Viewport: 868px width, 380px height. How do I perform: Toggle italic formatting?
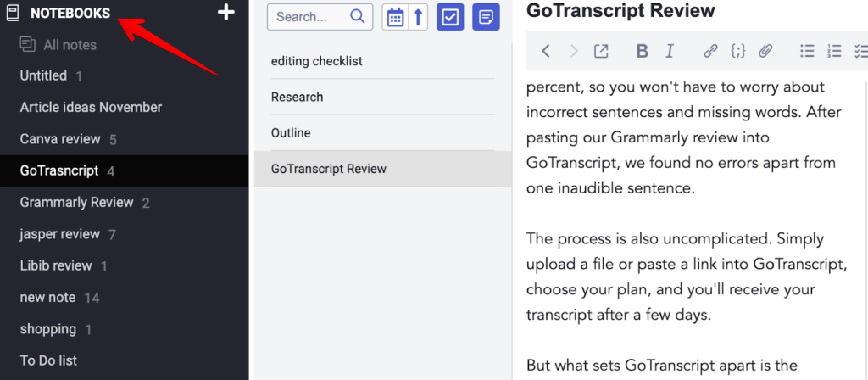(670, 52)
